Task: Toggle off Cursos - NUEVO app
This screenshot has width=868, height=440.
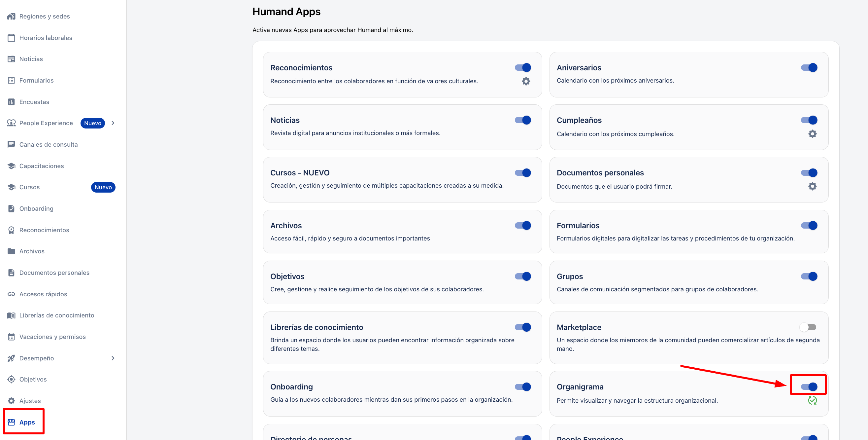Action: [x=523, y=173]
